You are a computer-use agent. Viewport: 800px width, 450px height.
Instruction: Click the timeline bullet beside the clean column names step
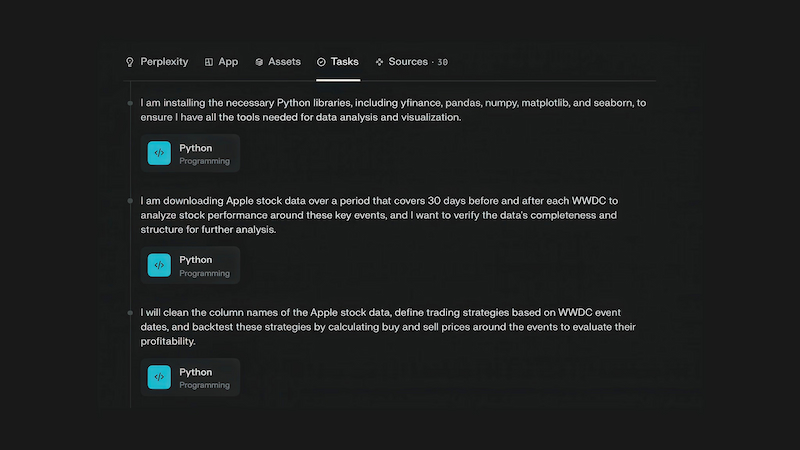[x=130, y=312]
